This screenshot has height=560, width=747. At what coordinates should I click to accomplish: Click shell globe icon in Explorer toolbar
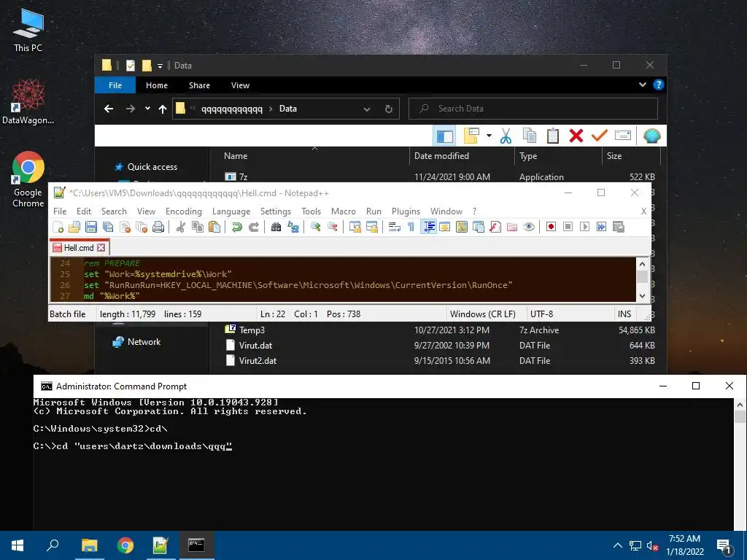(651, 136)
